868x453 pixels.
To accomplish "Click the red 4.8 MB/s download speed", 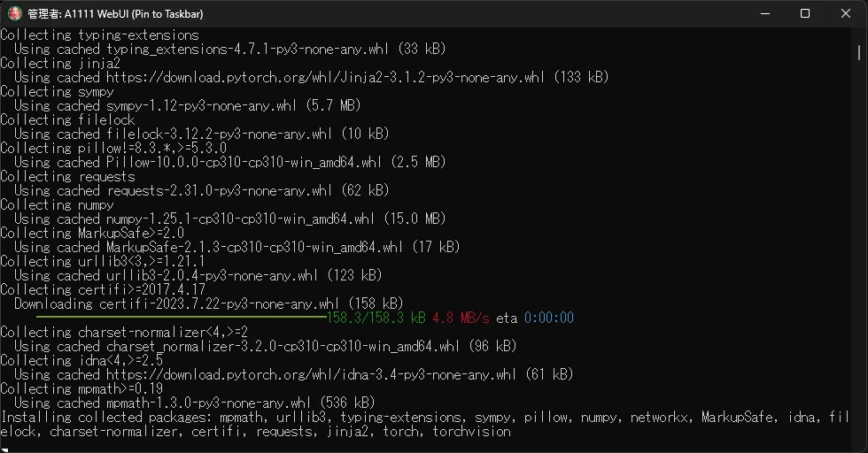I will pyautogui.click(x=461, y=318).
